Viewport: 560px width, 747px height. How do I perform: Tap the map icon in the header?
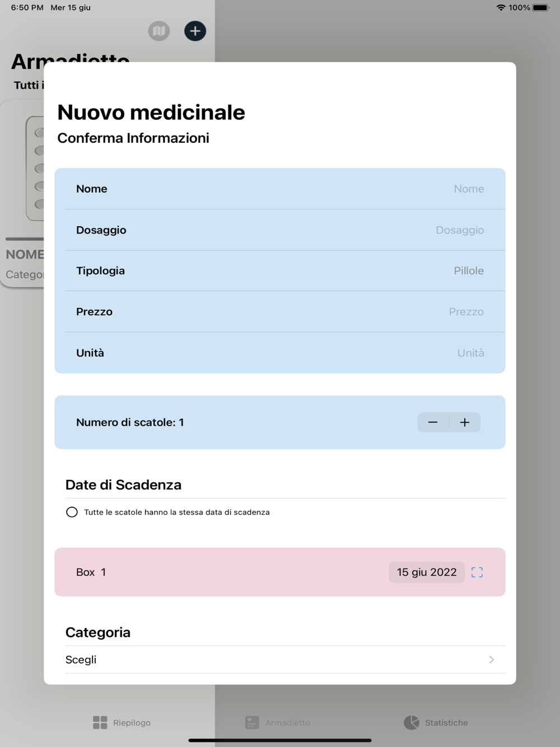point(159,31)
